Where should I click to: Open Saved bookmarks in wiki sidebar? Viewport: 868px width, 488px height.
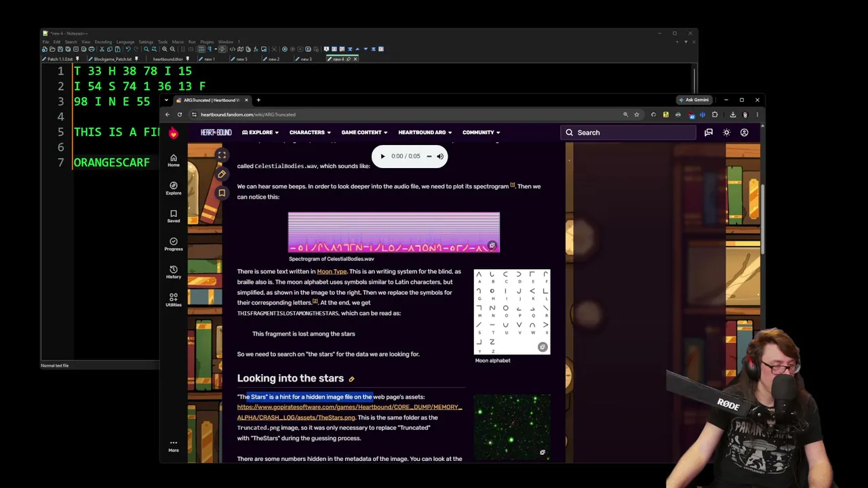click(x=174, y=216)
